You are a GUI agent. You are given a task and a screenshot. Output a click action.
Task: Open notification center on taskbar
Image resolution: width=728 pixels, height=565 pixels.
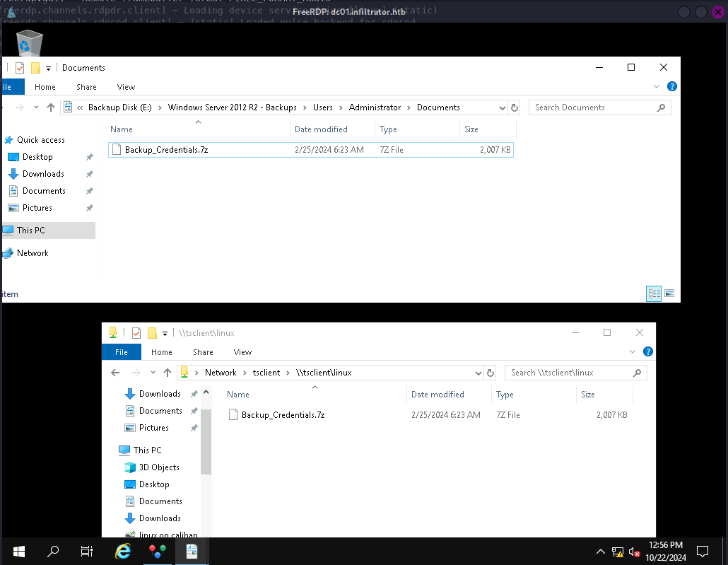click(703, 552)
